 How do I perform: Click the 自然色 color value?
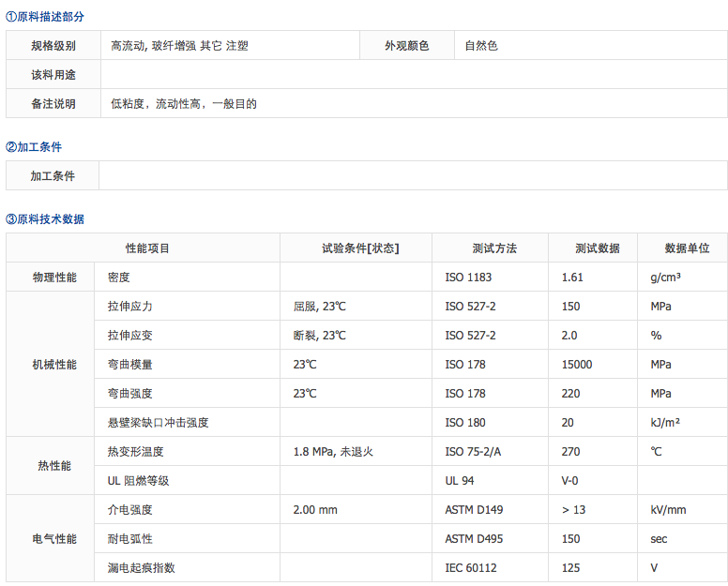(481, 46)
